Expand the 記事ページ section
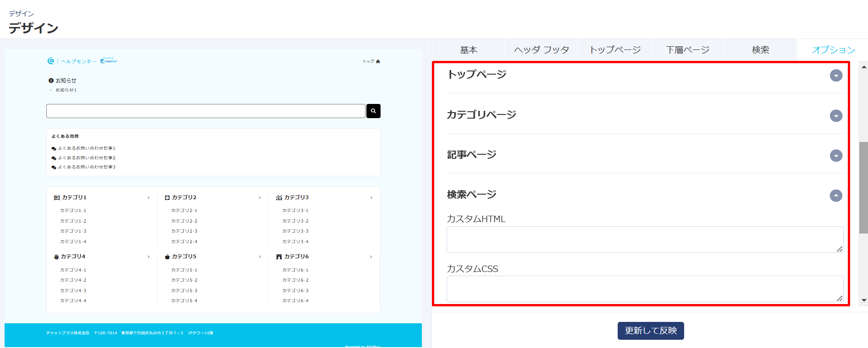 tap(836, 156)
